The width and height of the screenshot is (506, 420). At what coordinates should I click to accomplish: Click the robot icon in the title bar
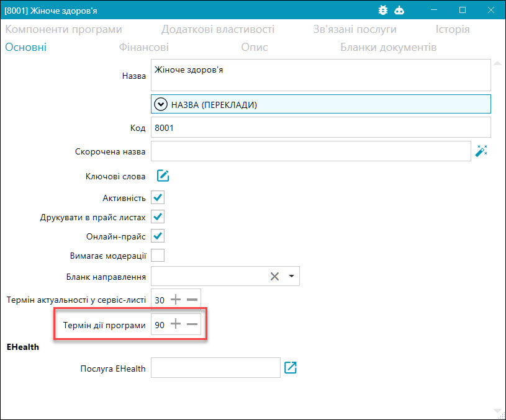pos(399,11)
